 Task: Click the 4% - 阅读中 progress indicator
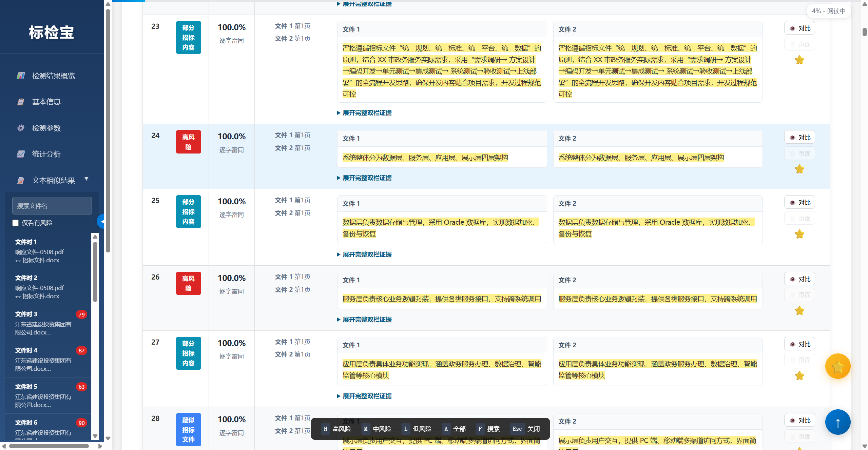[828, 11]
